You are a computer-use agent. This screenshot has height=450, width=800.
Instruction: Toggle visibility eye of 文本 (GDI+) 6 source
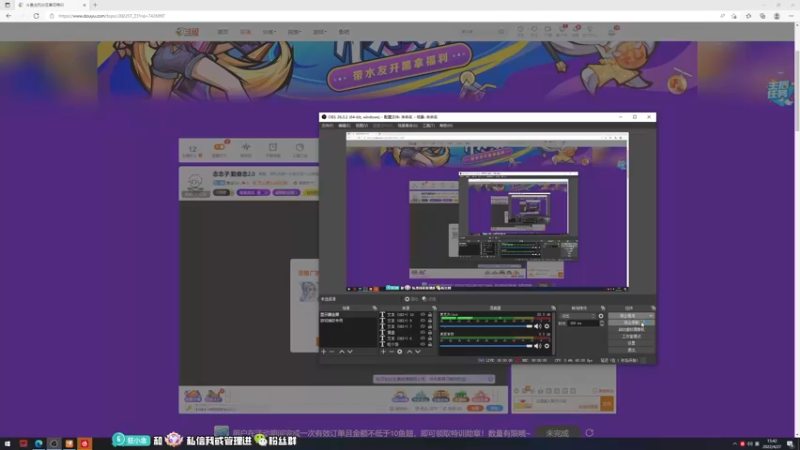point(422,338)
